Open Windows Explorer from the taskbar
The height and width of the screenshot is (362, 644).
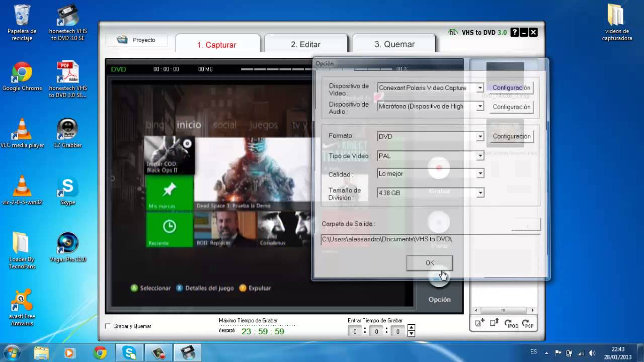tap(41, 352)
